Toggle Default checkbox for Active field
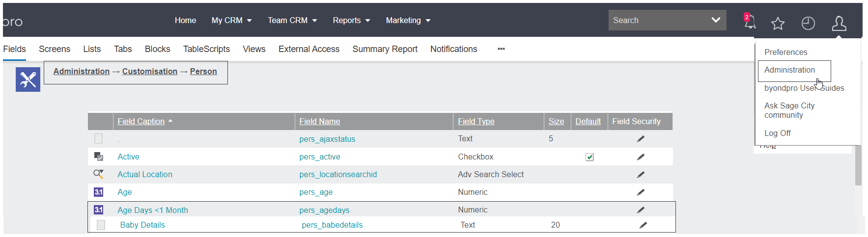Viewport: 868px width, 237px height. point(589,157)
